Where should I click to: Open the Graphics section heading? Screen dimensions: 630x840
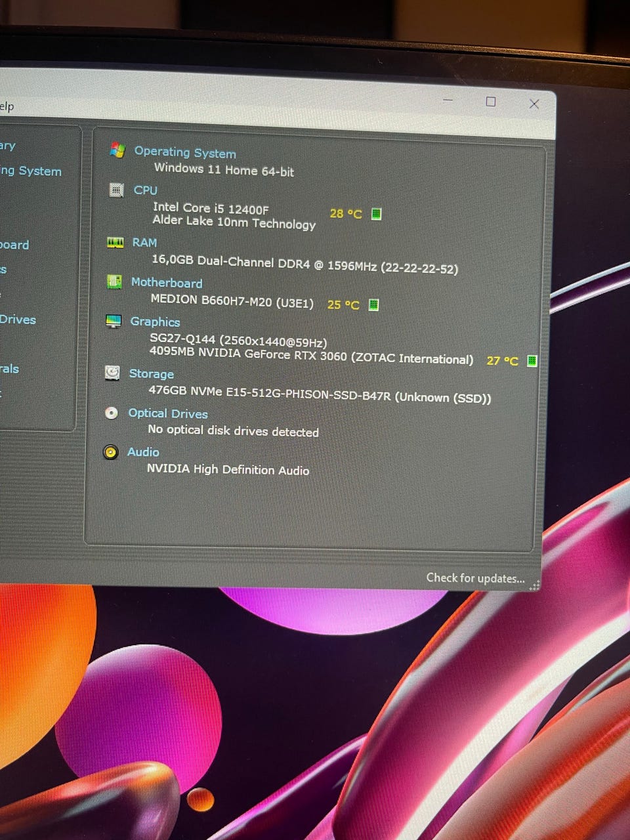[155, 322]
